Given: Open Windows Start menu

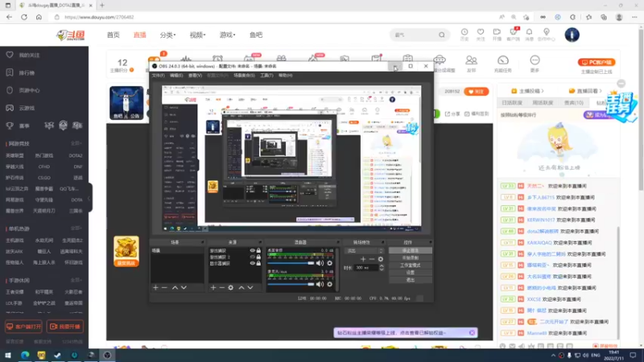Looking at the screenshot, I should click(8, 355).
